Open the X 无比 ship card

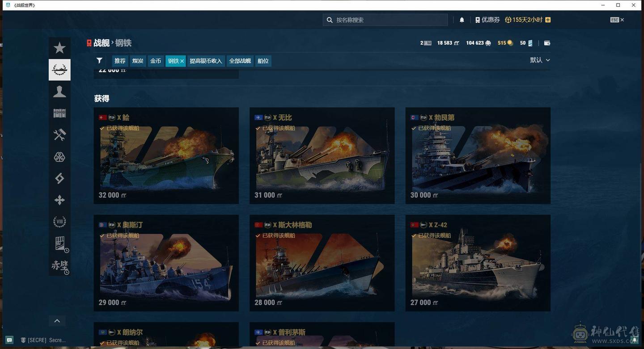coord(322,156)
